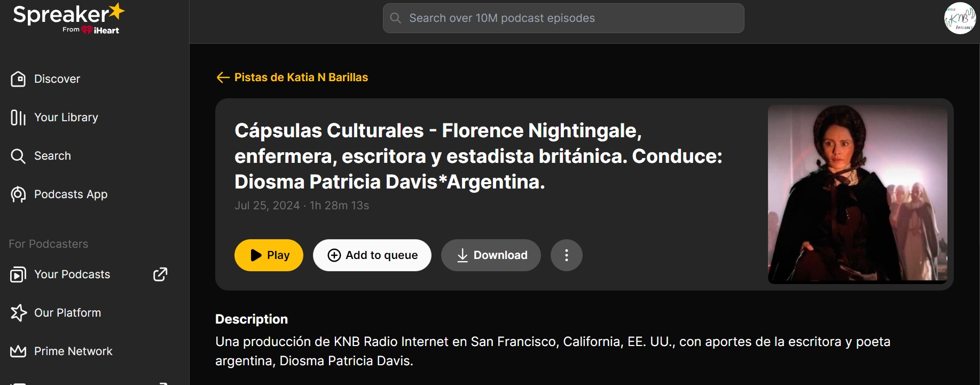Viewport: 980px width, 385px height.
Task: Click the magnifier icon in search bar
Action: [x=396, y=18]
